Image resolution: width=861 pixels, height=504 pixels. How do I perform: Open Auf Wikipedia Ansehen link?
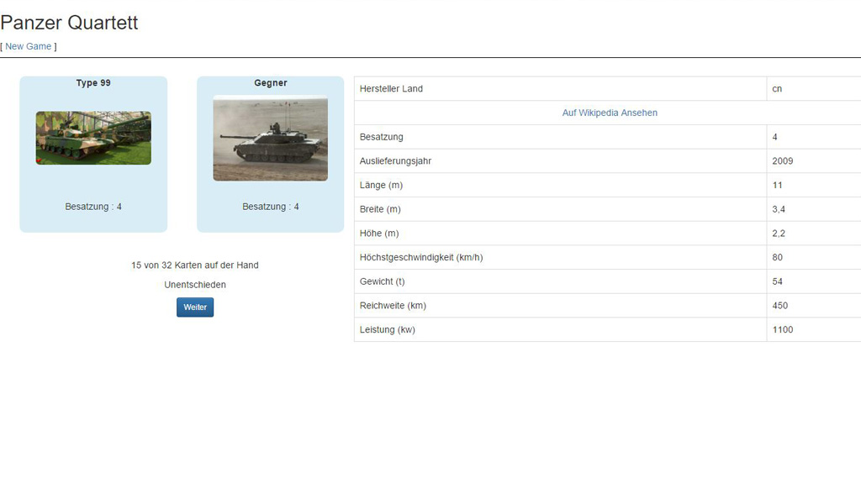point(610,113)
